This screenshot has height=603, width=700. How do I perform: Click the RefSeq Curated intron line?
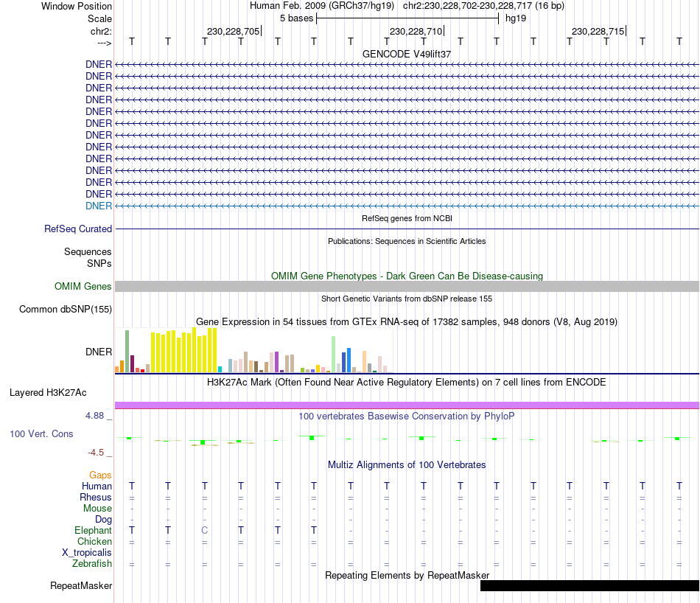407,229
